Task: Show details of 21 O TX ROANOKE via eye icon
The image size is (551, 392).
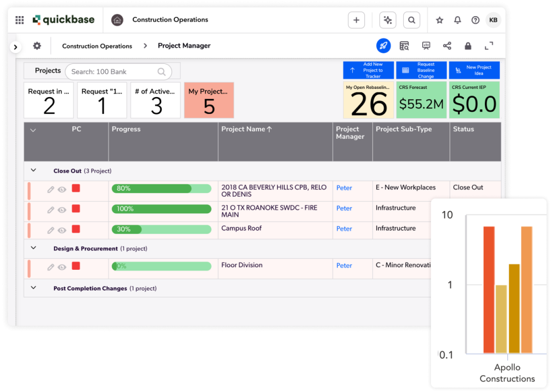Action: 63,208
